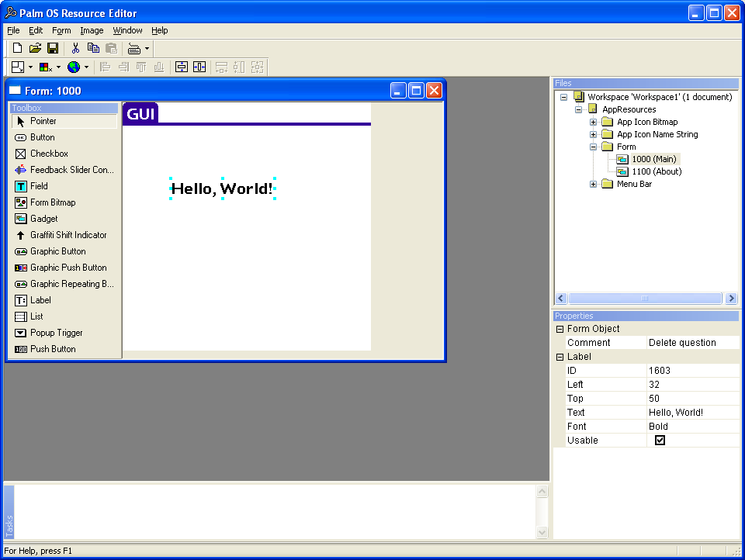Image resolution: width=745 pixels, height=560 pixels.
Task: Select the Label tool icon
Action: 20,300
